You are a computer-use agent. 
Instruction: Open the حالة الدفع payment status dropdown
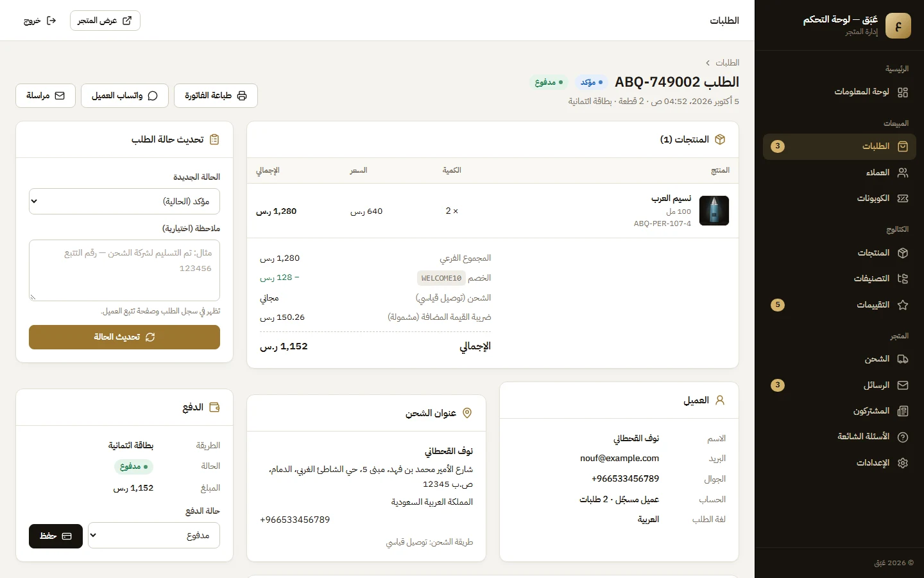154,536
